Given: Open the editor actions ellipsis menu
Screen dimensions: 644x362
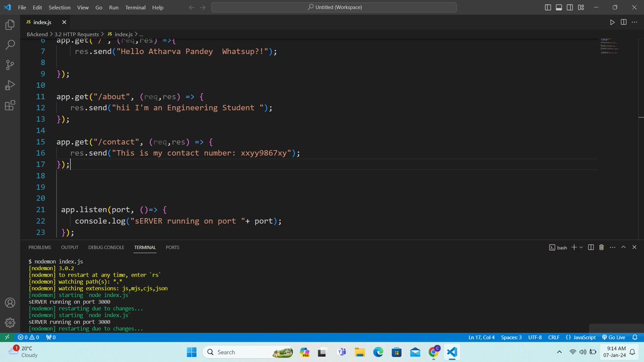Looking at the screenshot, I should [x=634, y=22].
